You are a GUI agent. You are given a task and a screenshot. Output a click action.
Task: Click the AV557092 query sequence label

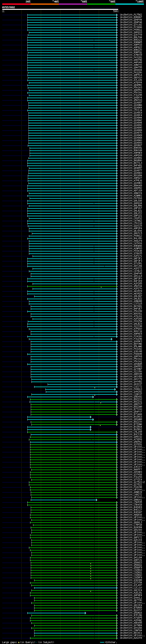[8, 8]
